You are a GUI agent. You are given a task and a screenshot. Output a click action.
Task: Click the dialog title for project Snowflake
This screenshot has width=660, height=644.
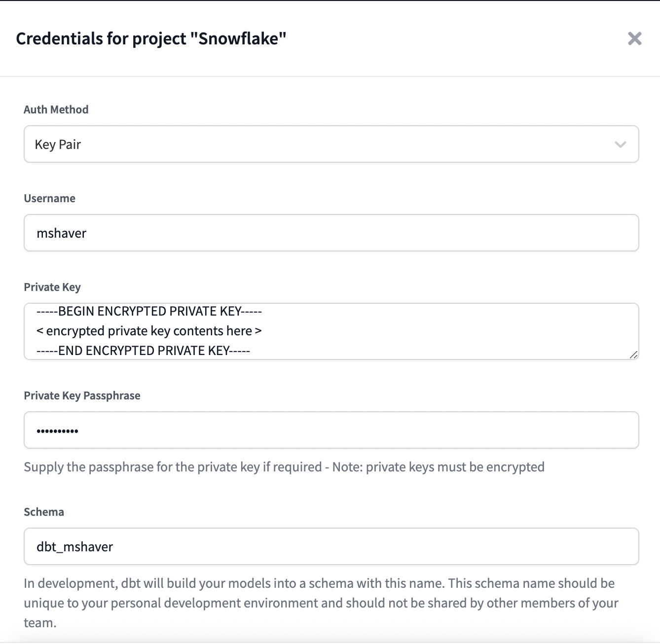click(151, 38)
